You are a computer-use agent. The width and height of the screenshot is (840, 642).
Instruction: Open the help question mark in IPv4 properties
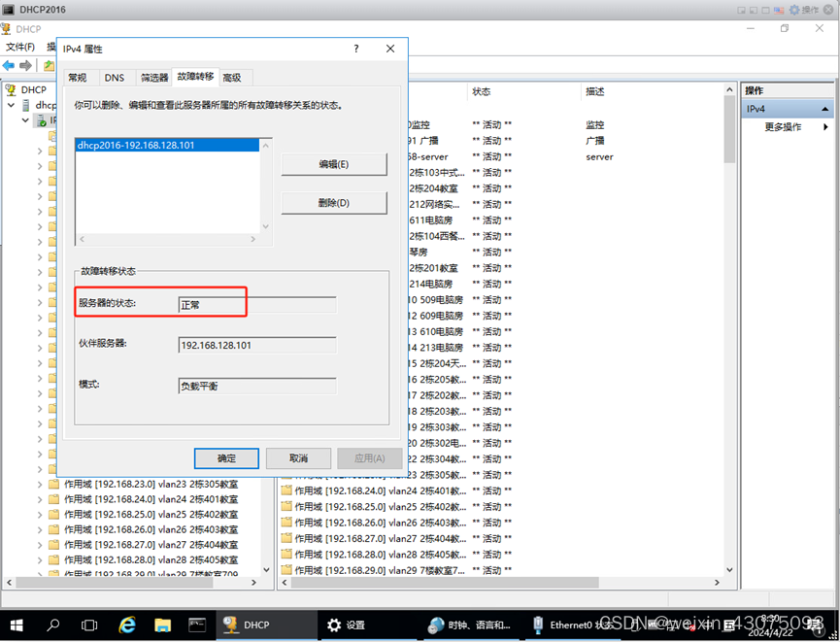coord(356,49)
